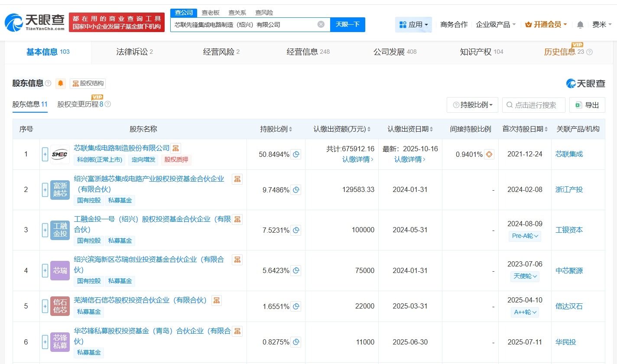
Task: Click pie chart icon beside 50.8494% holding
Action: (296, 154)
